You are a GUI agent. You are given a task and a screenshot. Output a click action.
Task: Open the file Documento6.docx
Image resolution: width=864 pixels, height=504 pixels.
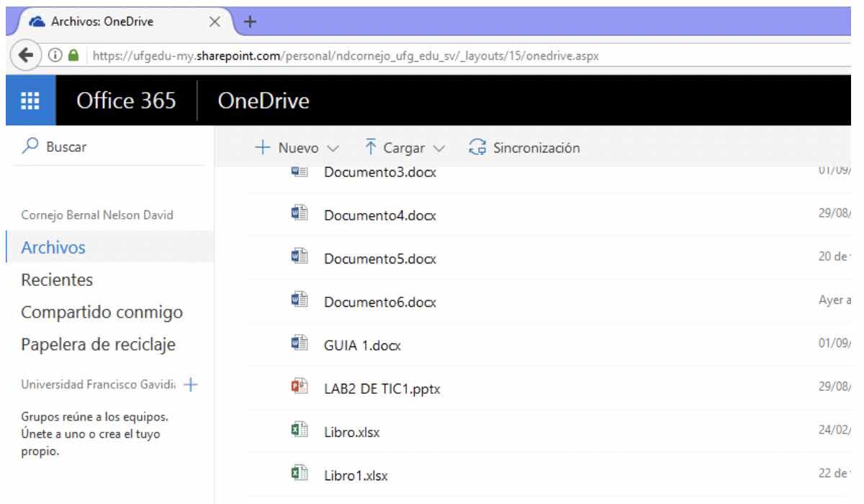click(x=381, y=302)
